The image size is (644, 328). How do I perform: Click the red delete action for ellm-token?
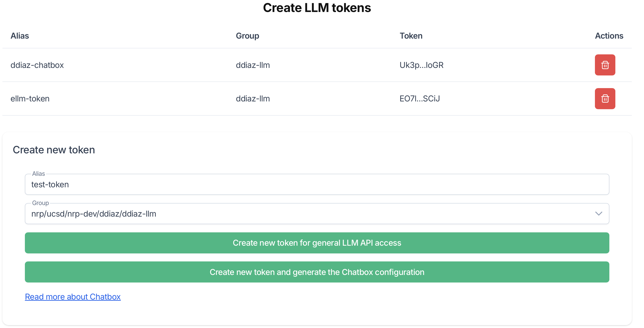(605, 99)
